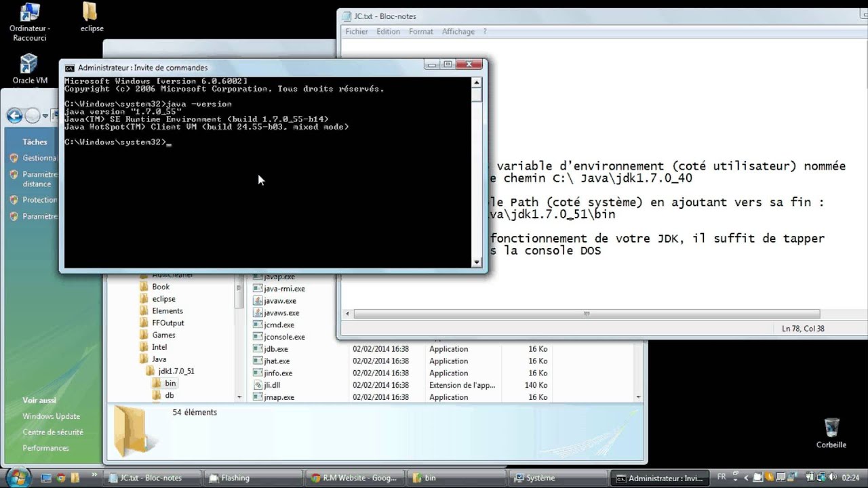This screenshot has height=488, width=868.
Task: Click javaw.exe file icon
Action: click(x=258, y=301)
